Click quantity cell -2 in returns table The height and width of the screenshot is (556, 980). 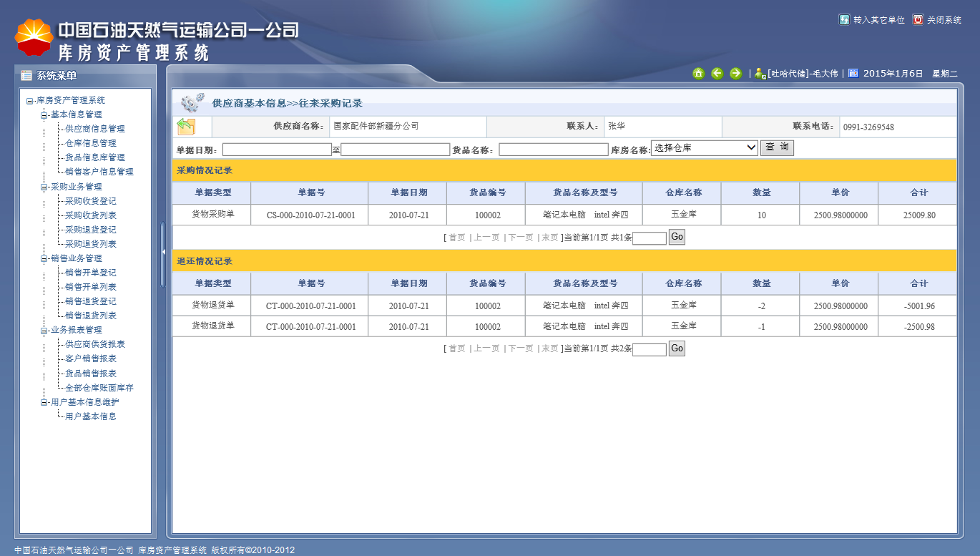761,306
